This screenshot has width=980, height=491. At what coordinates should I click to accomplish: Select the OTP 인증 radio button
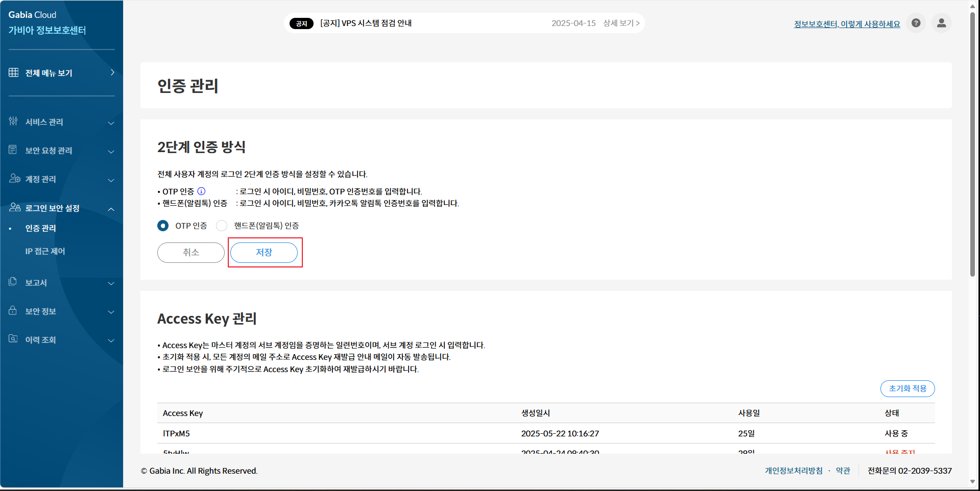pyautogui.click(x=163, y=226)
